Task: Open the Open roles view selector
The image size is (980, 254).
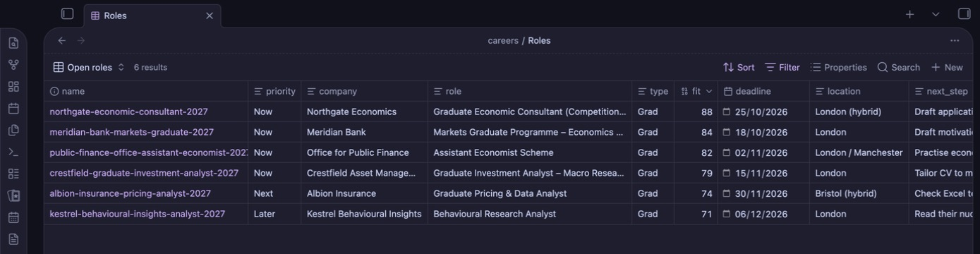Action: (x=89, y=68)
